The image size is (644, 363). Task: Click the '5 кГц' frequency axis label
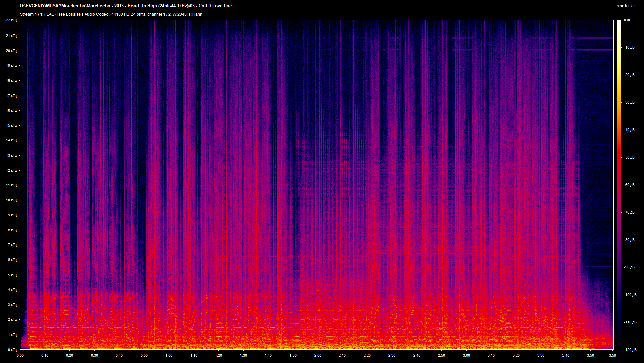click(12, 275)
